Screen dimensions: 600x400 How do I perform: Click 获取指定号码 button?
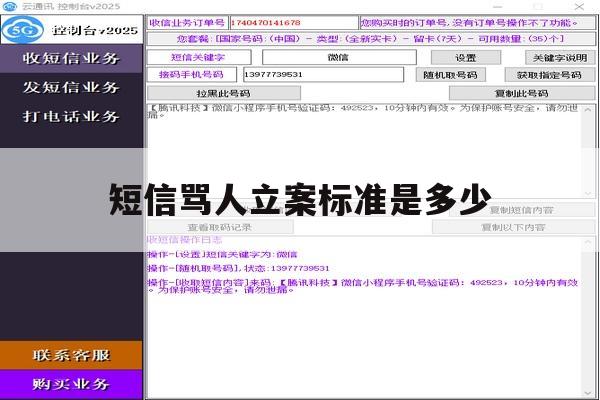[x=549, y=75]
